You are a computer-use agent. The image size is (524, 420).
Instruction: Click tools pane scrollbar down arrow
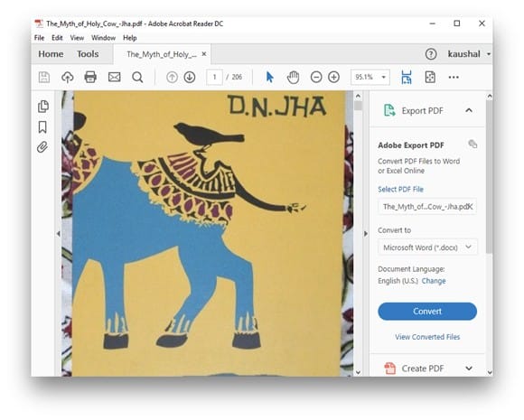click(490, 372)
